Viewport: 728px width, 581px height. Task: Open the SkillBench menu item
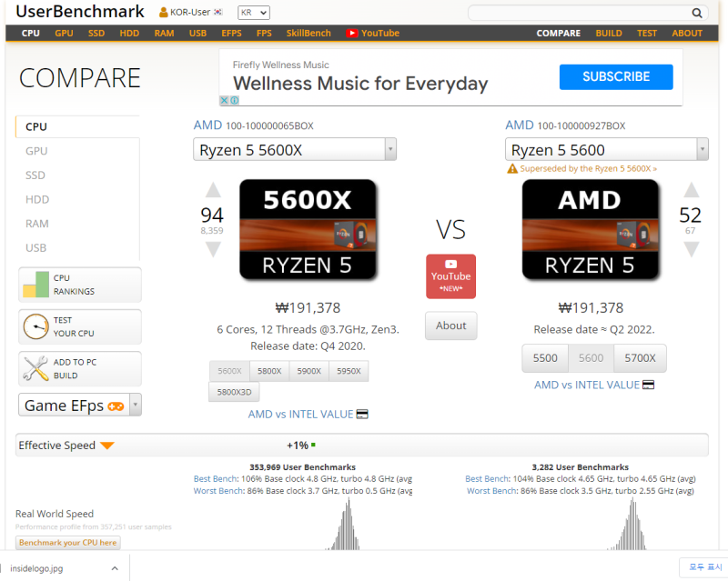308,33
